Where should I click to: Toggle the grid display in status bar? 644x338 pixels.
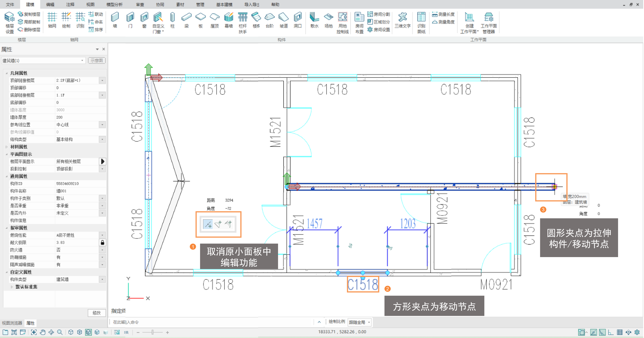point(620,332)
